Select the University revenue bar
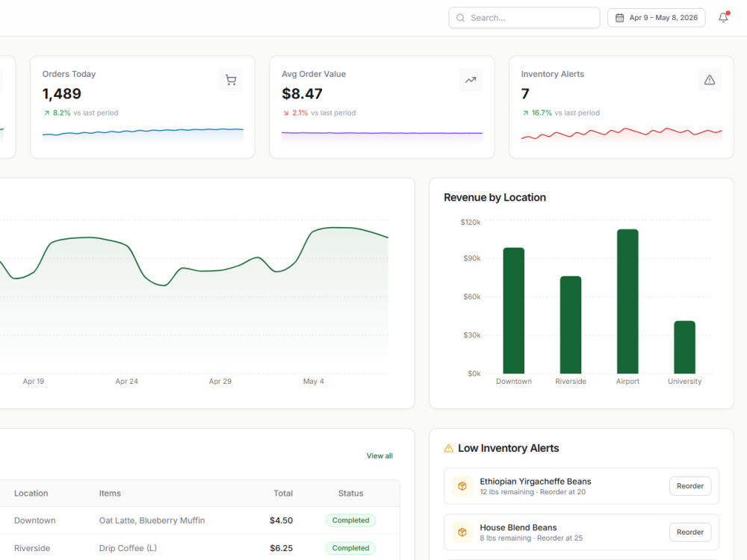Screen dimensions: 747x560 pos(684,347)
